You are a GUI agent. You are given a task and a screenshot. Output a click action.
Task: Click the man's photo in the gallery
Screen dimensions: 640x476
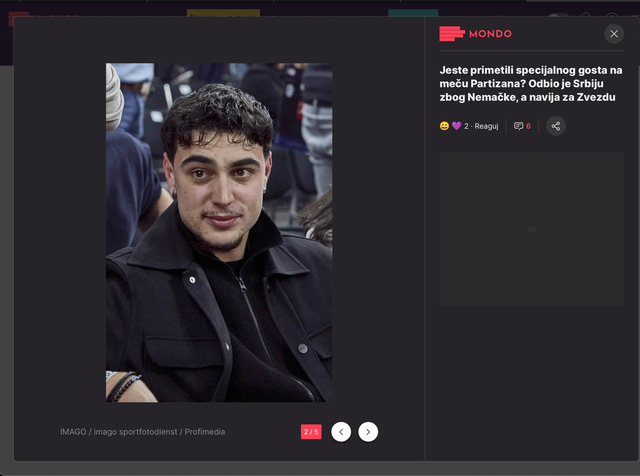coord(219,232)
